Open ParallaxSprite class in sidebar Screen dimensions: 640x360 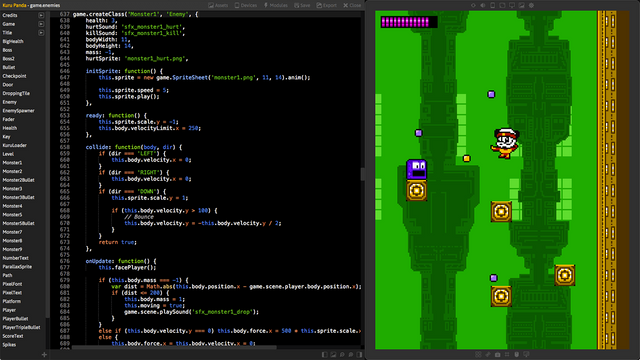pos(17,267)
